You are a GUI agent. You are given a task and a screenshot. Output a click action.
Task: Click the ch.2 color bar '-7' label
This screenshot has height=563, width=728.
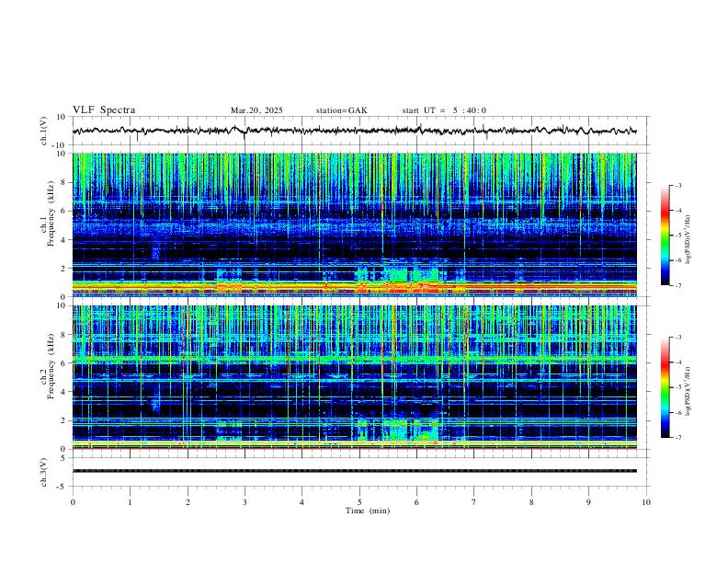(x=677, y=438)
